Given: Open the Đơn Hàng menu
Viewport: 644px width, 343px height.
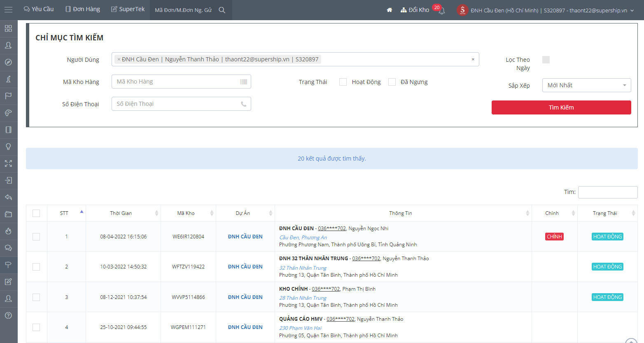Looking at the screenshot, I should tap(83, 9).
